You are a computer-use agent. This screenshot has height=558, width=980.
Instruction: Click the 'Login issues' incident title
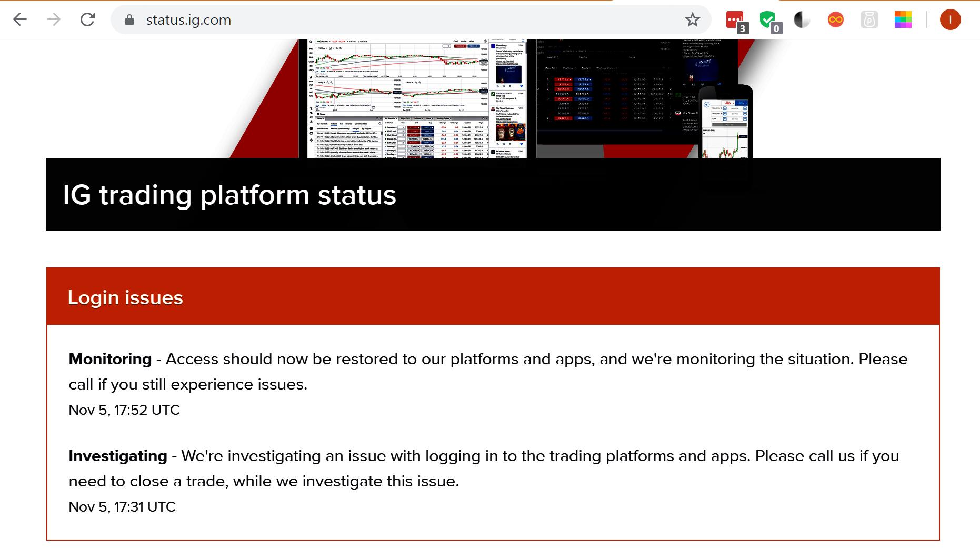pyautogui.click(x=125, y=297)
